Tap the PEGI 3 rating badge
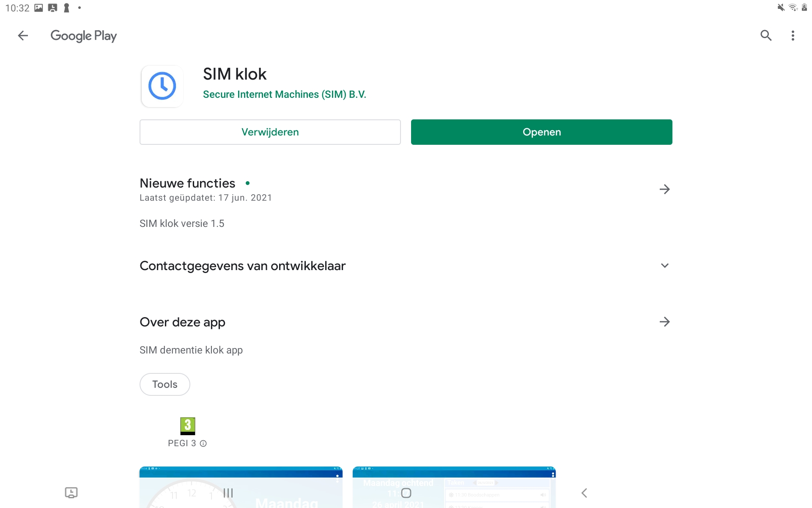This screenshot has height=508, width=812. pyautogui.click(x=187, y=426)
